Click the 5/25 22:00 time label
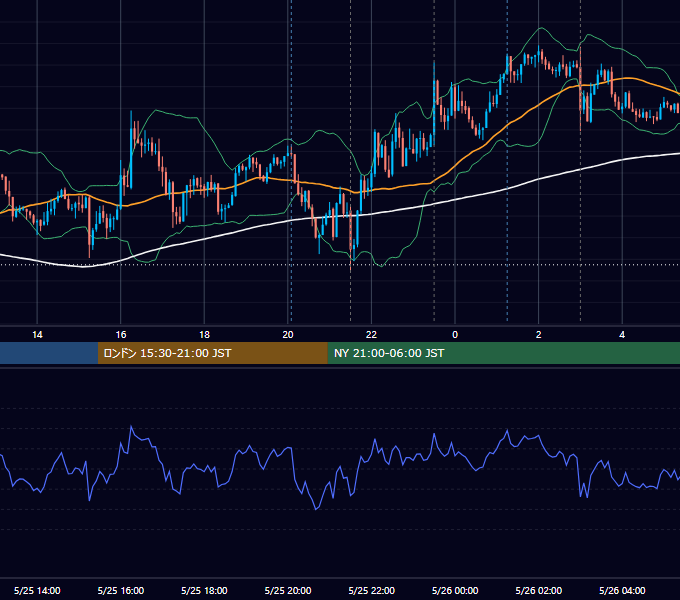The width and height of the screenshot is (680, 600). click(372, 590)
